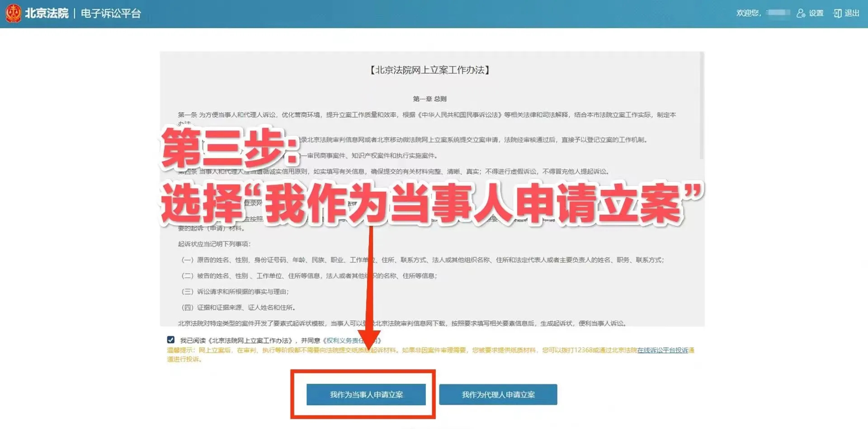
Task: Click the 第一章 总则 heading
Action: (430, 99)
